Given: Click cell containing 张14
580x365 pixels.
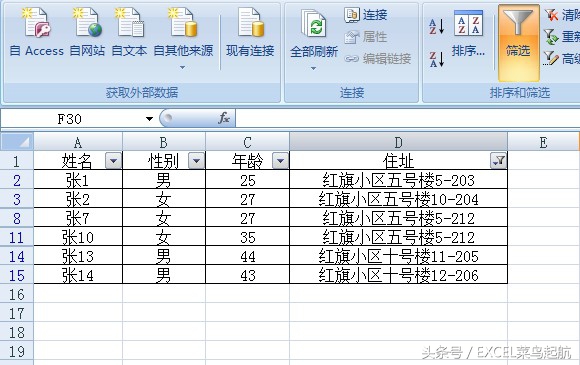Looking at the screenshot, I should [x=78, y=275].
